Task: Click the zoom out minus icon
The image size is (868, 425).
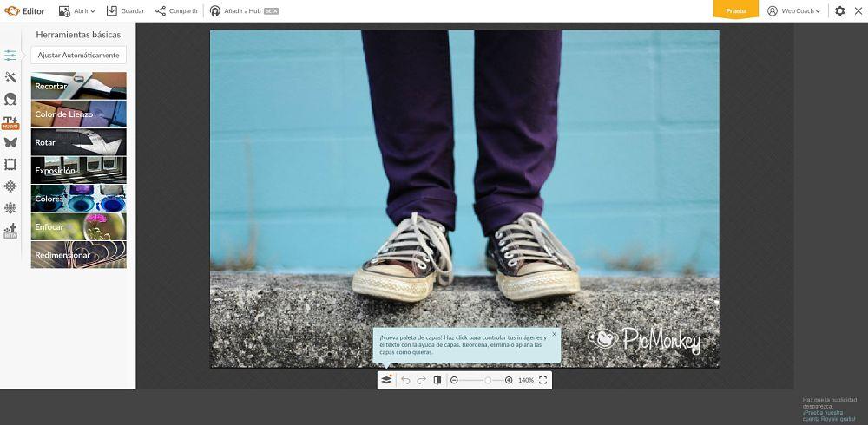Action: click(x=455, y=380)
